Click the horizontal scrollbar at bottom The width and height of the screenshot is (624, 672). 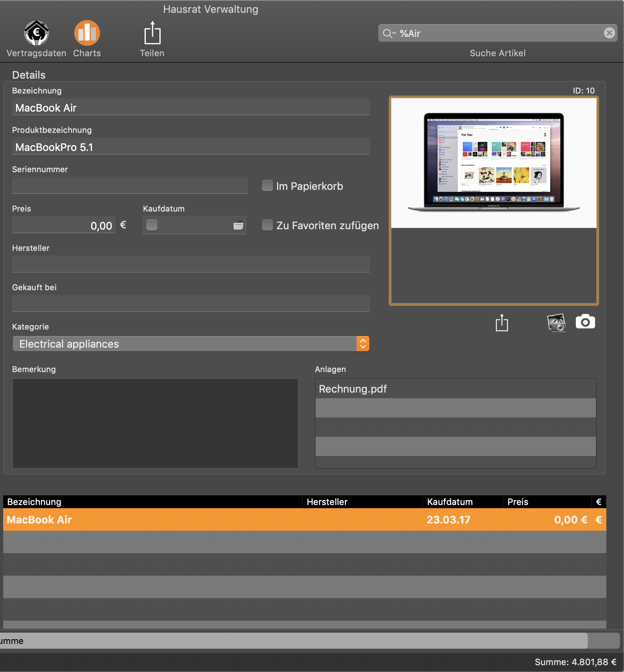(294, 641)
